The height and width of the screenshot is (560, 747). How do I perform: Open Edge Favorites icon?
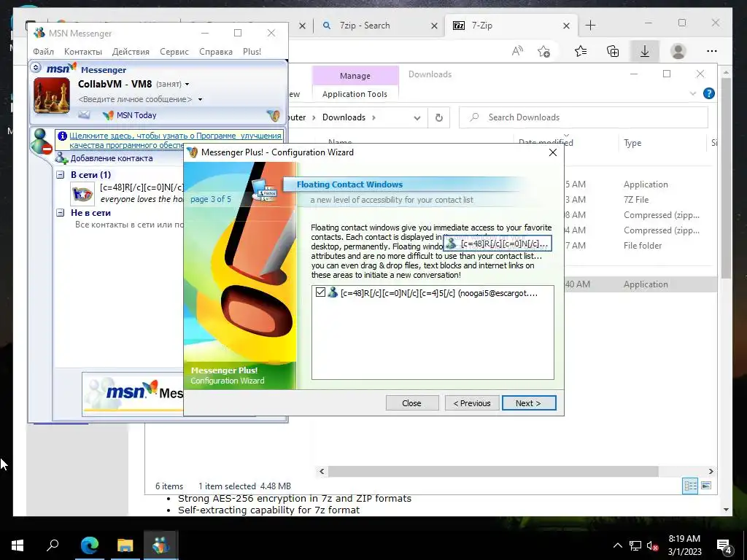pyautogui.click(x=580, y=51)
